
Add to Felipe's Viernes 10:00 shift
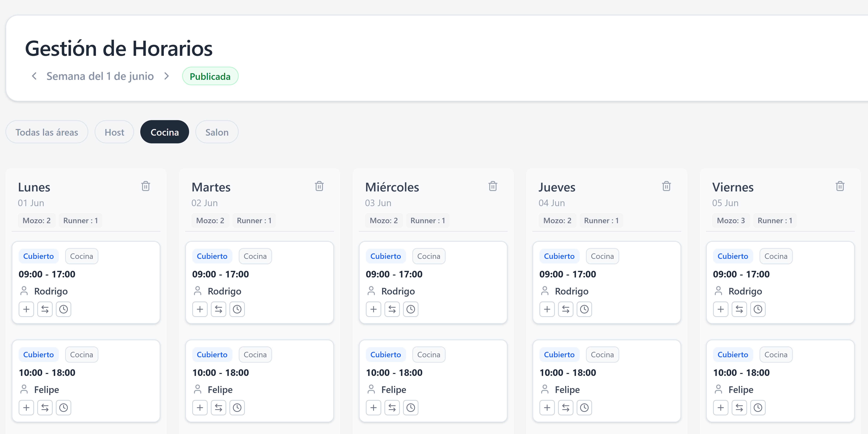(720, 407)
